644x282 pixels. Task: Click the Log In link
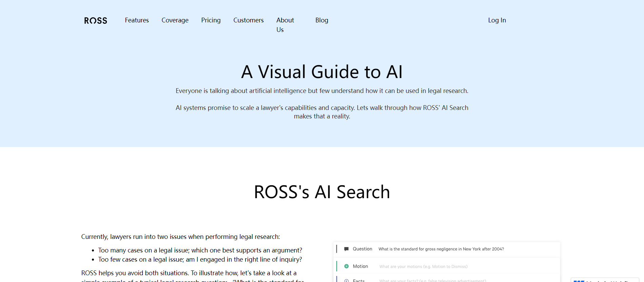click(497, 20)
